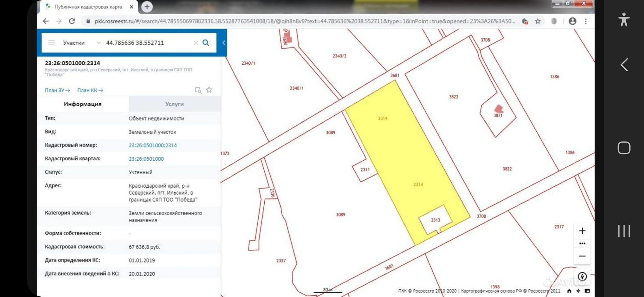Click parcel label 2340/2 on map

pyautogui.click(x=339, y=56)
